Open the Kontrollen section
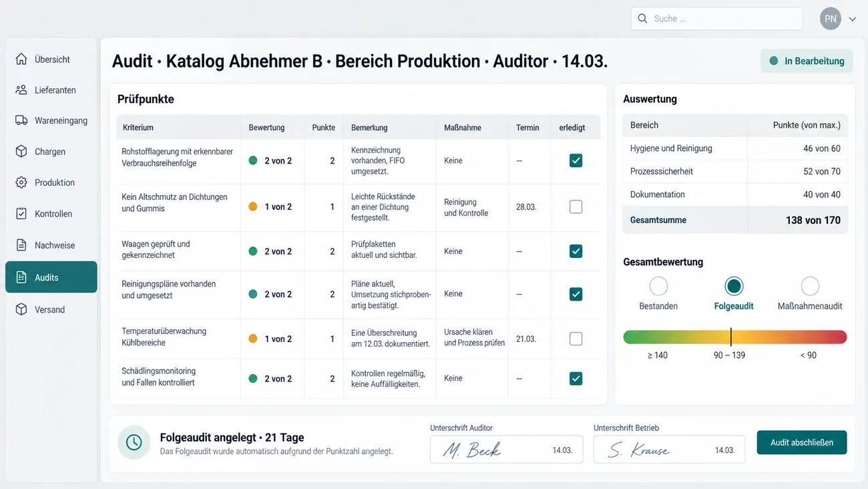The height and width of the screenshot is (489, 868). coord(51,214)
